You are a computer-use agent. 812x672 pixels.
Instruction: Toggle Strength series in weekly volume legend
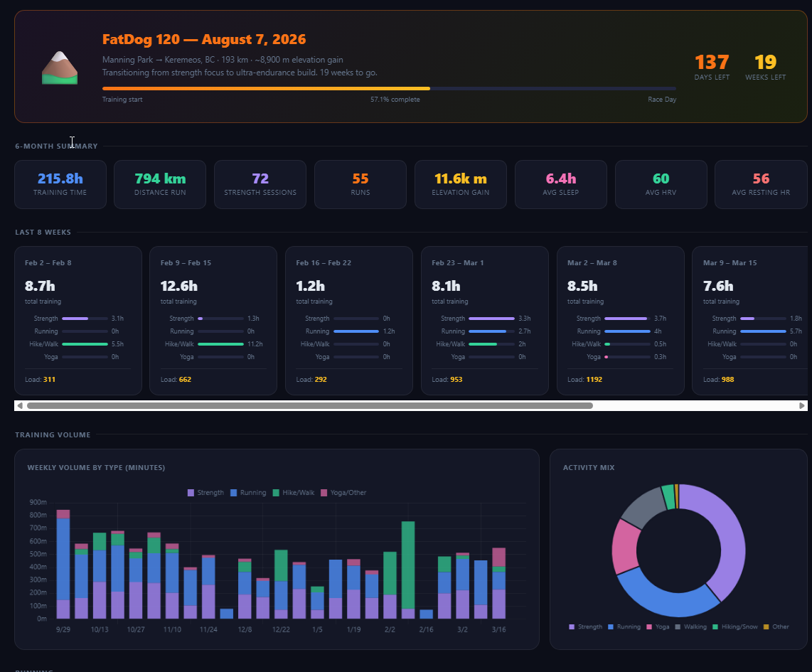click(205, 492)
